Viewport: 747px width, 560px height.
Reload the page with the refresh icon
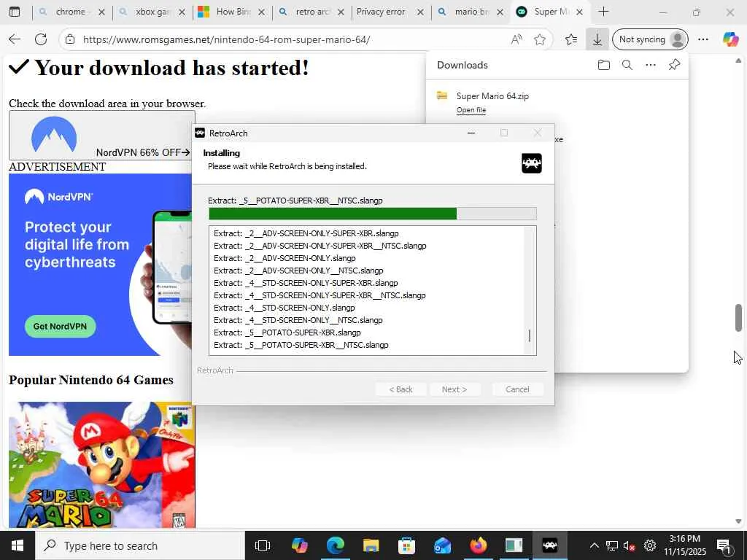tap(41, 39)
